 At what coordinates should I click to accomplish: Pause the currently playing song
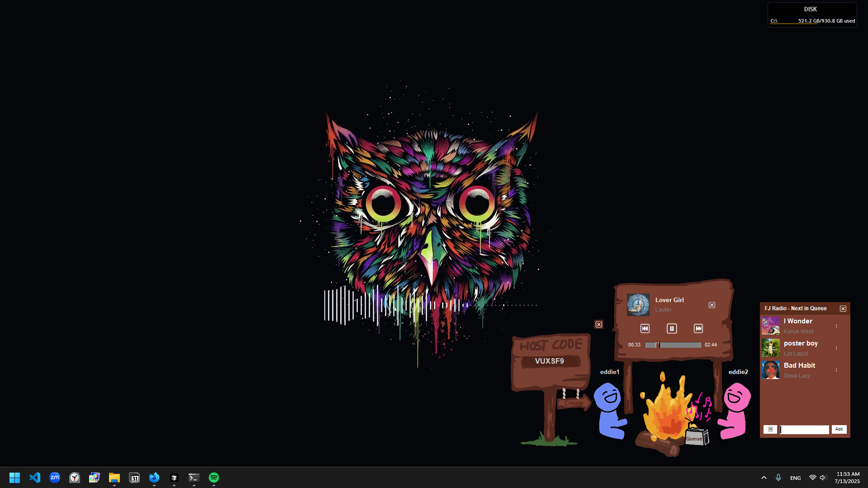(672, 329)
